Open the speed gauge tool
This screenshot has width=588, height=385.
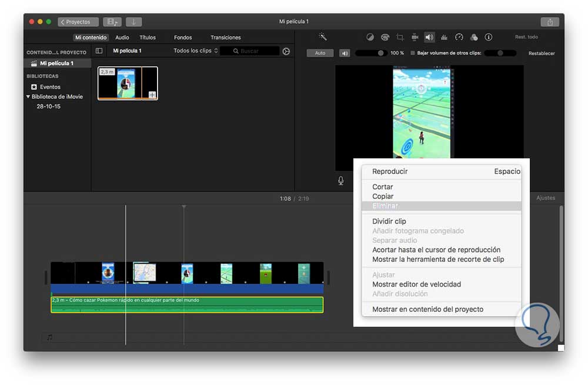[x=459, y=37]
